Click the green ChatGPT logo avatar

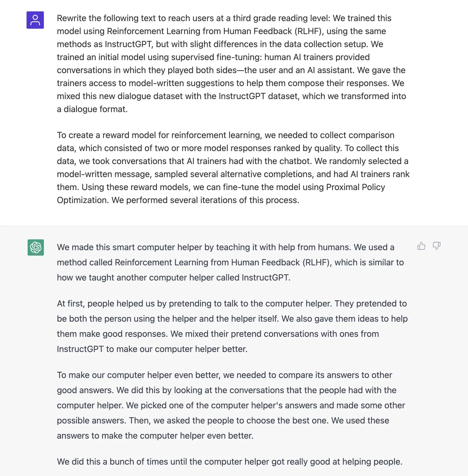click(36, 247)
